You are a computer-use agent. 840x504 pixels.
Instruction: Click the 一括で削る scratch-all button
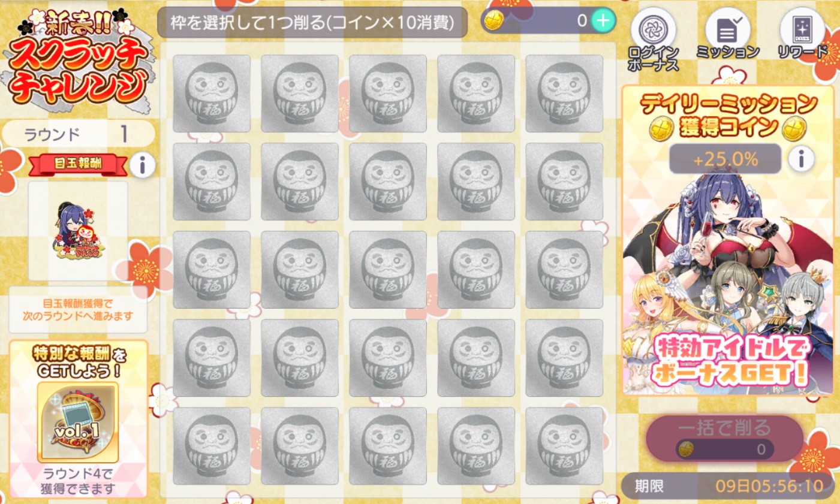[x=724, y=438]
